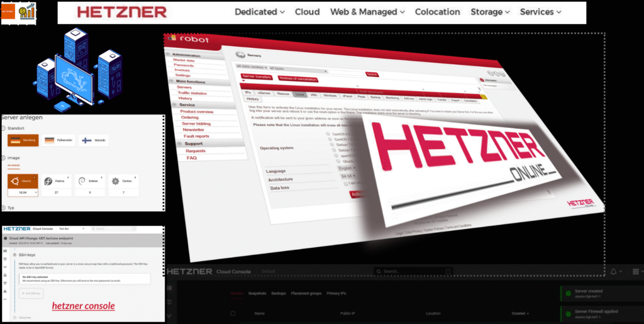This screenshot has width=644, height=324.
Task: Open the Dedicated dropdown menu
Action: click(x=260, y=12)
